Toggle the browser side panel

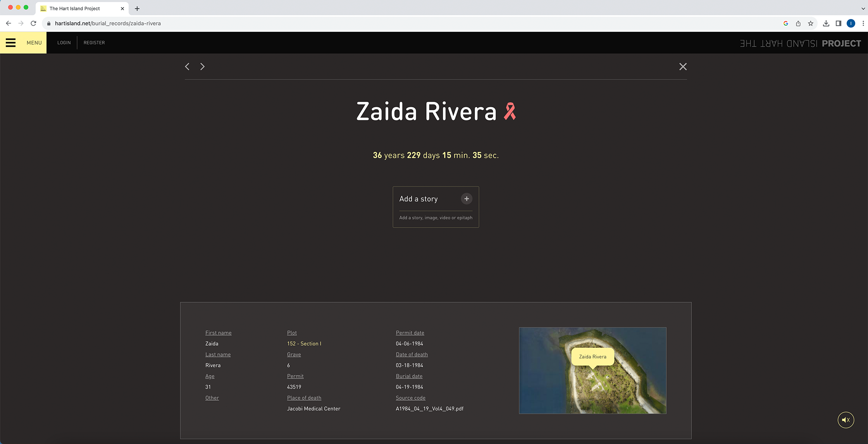point(838,24)
